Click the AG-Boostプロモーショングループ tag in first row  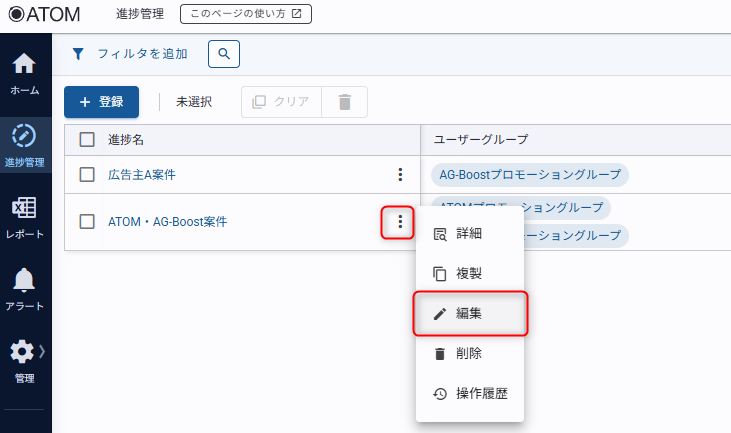tap(530, 175)
